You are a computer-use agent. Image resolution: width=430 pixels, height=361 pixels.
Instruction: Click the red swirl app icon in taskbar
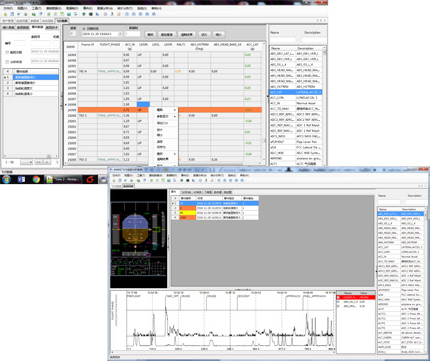click(90, 179)
